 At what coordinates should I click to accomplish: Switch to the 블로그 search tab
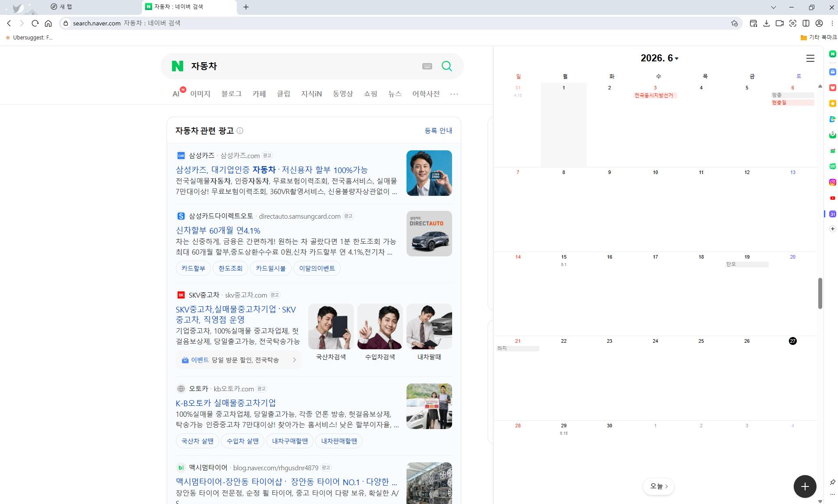(232, 94)
